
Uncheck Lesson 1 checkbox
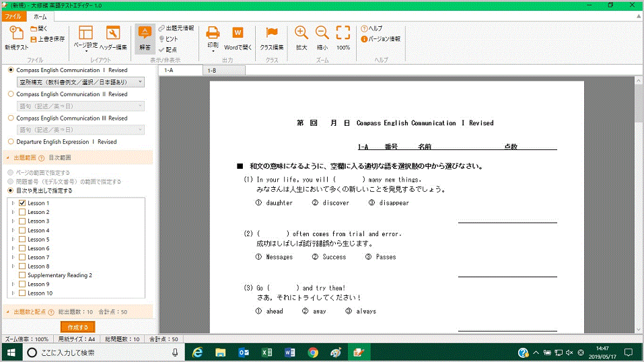(22, 203)
